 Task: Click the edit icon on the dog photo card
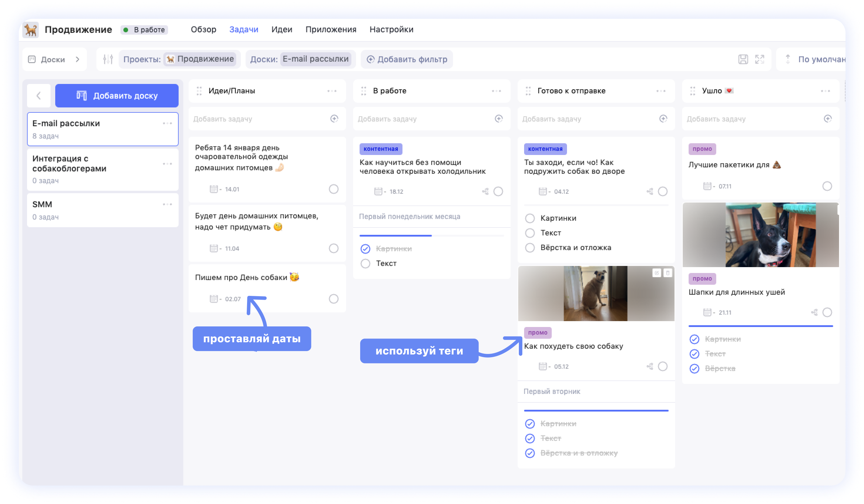tap(656, 273)
